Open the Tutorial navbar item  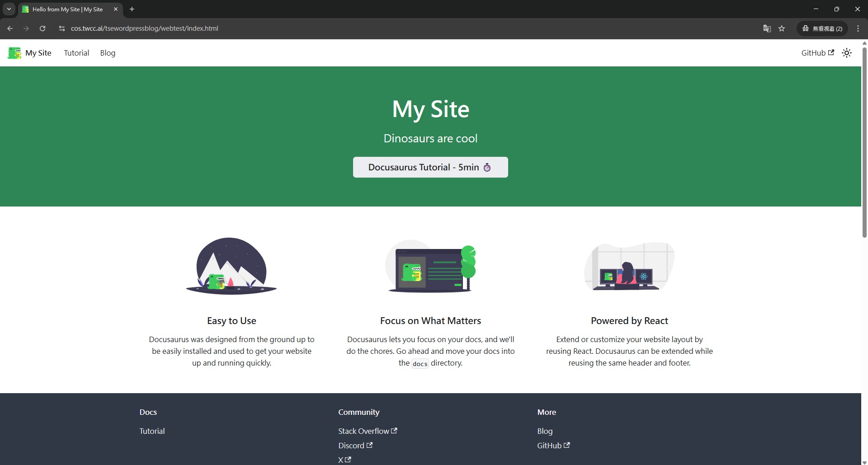76,53
